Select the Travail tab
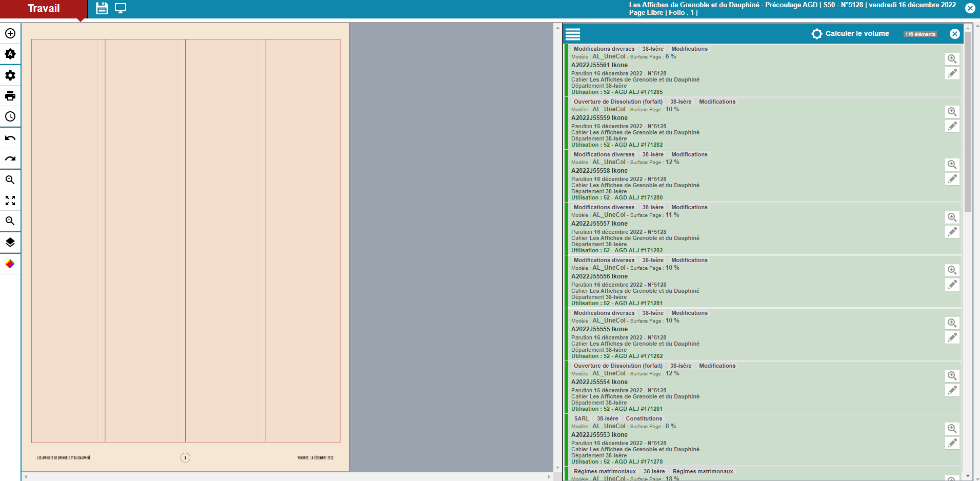Viewport: 980px width, 481px height. coord(44,9)
